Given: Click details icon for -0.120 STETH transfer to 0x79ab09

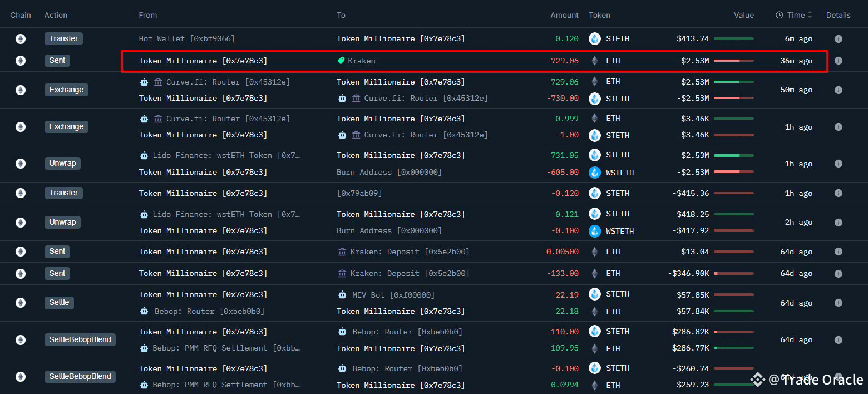Looking at the screenshot, I should (838, 193).
